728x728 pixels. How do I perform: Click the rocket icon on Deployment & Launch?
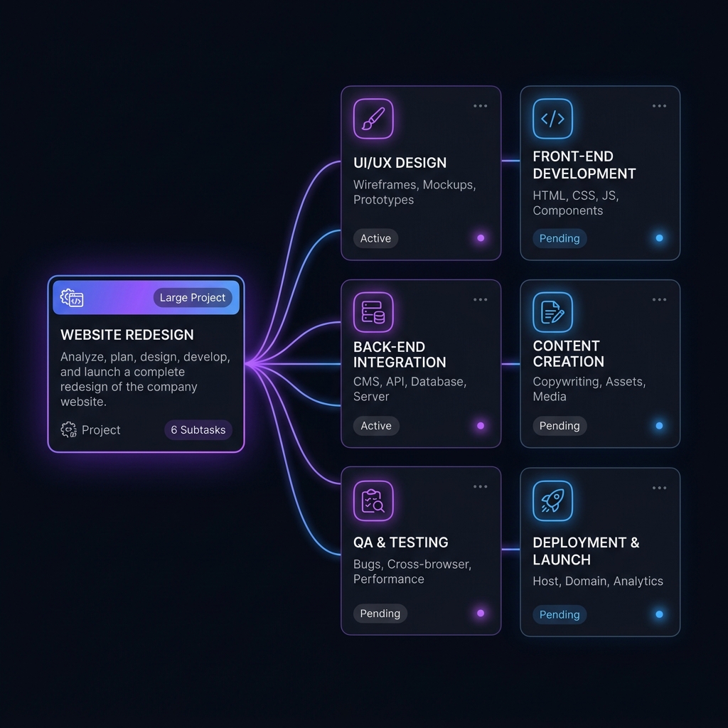click(552, 501)
